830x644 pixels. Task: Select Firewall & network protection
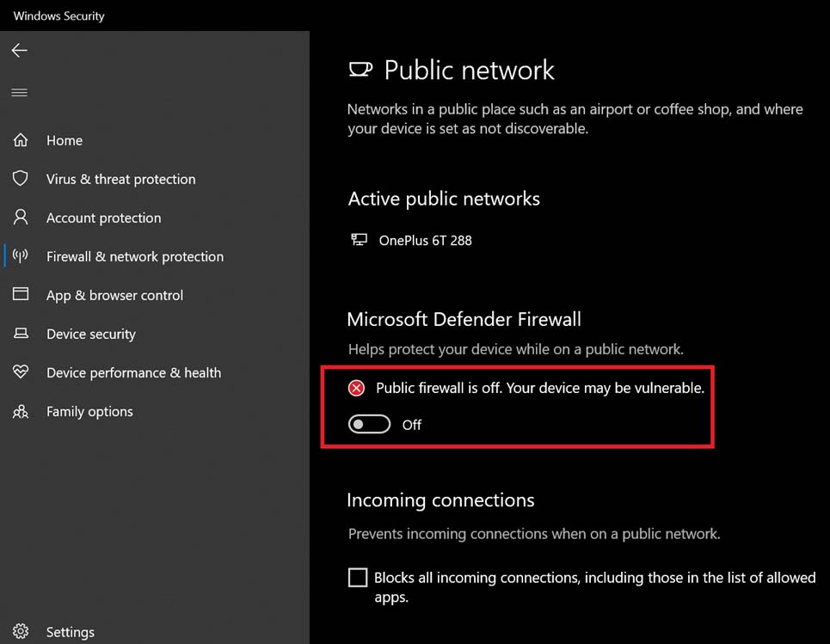click(155, 256)
